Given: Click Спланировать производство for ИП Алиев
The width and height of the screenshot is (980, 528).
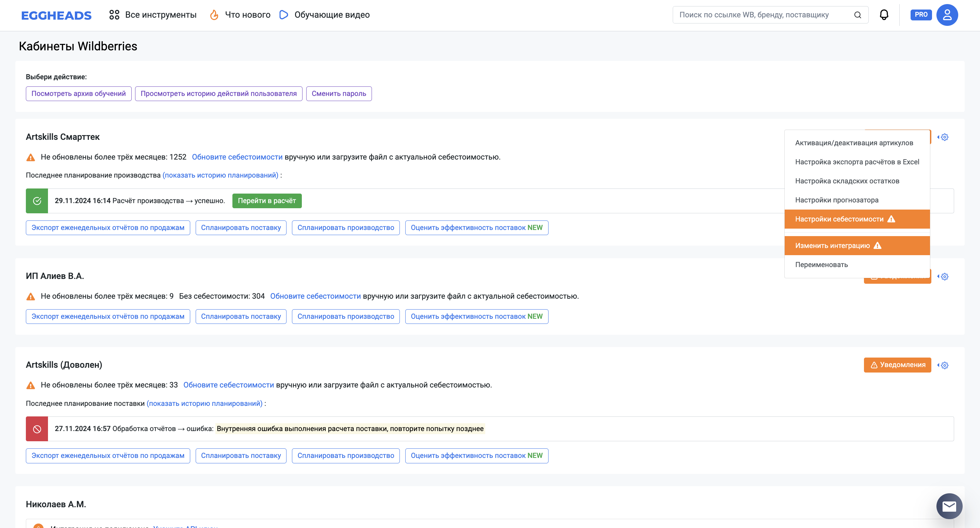Looking at the screenshot, I should coord(345,316).
